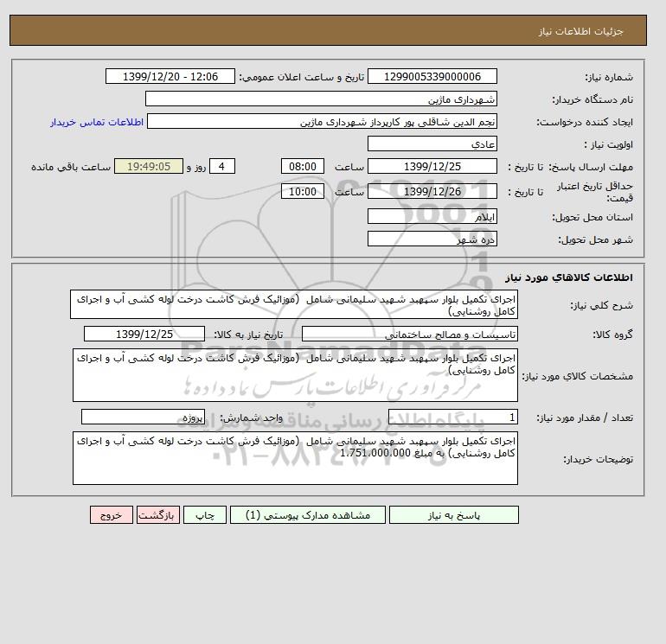The height and width of the screenshot is (644, 666).
Task: Click the page header جزئیات اطلاعات نیاز
Action: click(x=580, y=31)
